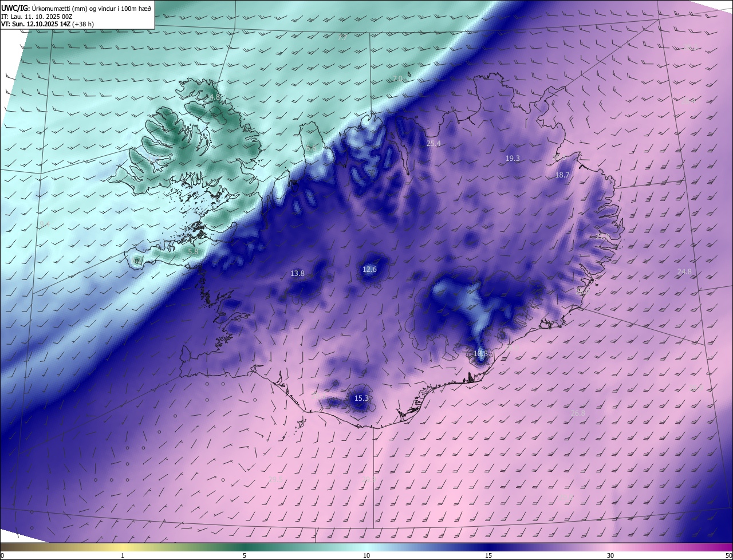Click the valid time 'VT: Sun. 12.10.2025 14Z'
The width and height of the screenshot is (733, 560).
point(36,24)
